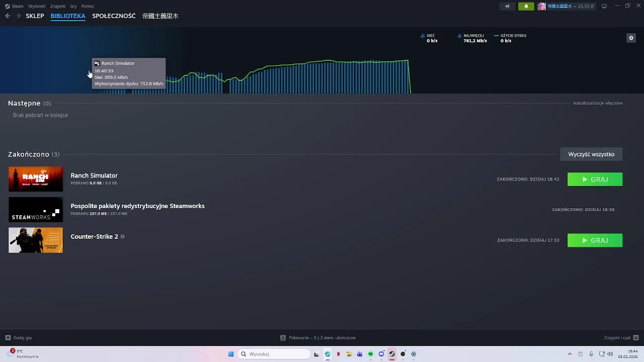The height and width of the screenshot is (362, 644).
Task: Click the UŻYCIE DYSKU legend
Action: click(510, 38)
